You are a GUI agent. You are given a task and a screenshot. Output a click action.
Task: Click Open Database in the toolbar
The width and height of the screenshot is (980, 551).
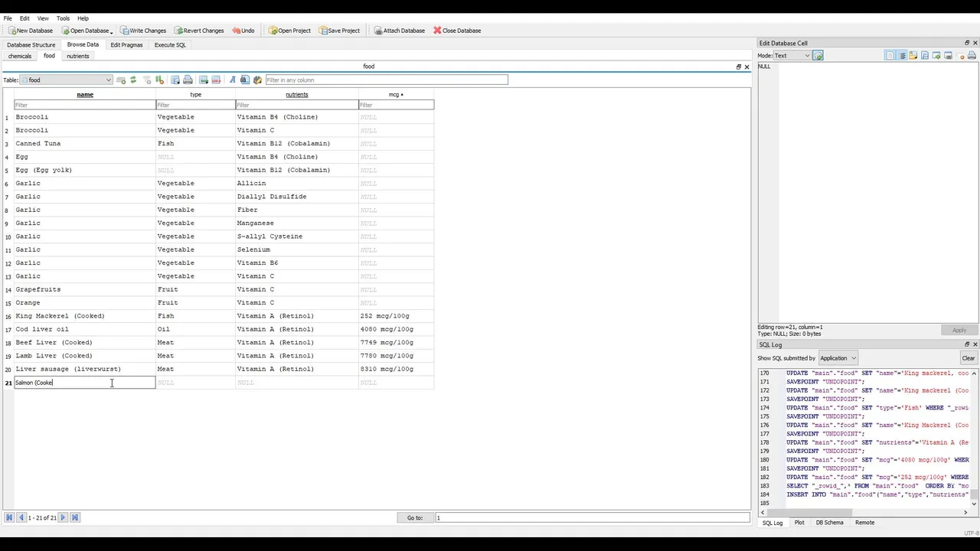pyautogui.click(x=85, y=31)
